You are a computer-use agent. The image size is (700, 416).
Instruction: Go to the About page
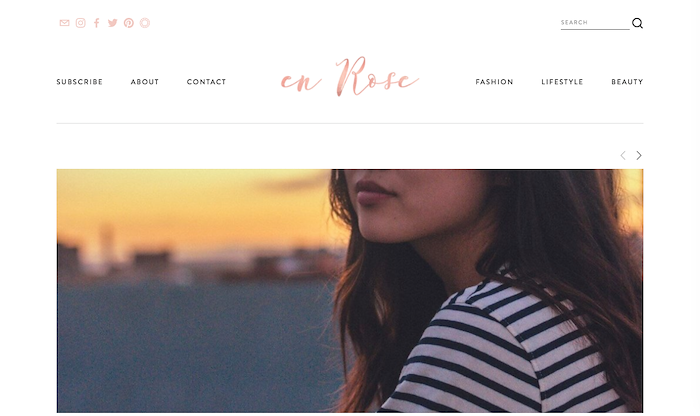145,82
